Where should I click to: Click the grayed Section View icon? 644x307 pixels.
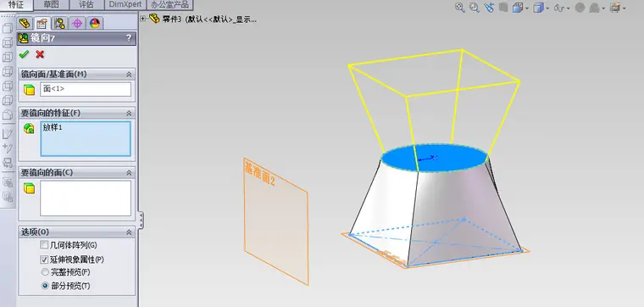pyautogui.click(x=503, y=8)
